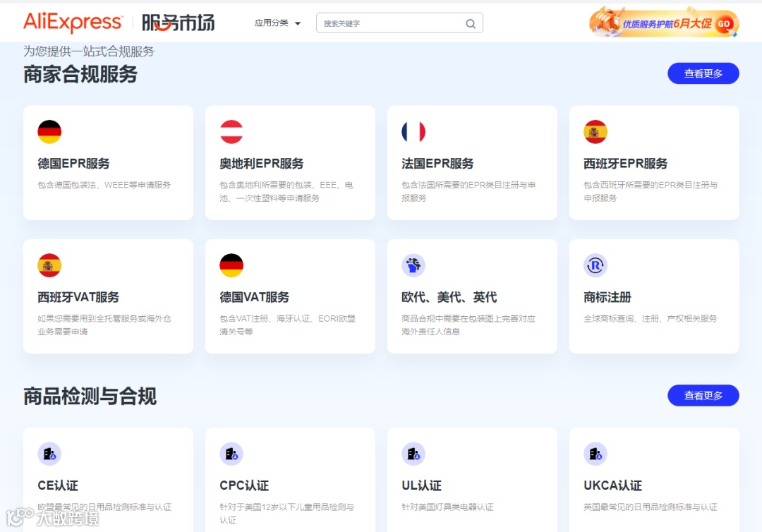
Task: Click the subtitle 为您提供一站式合规服务
Action: pos(89,52)
